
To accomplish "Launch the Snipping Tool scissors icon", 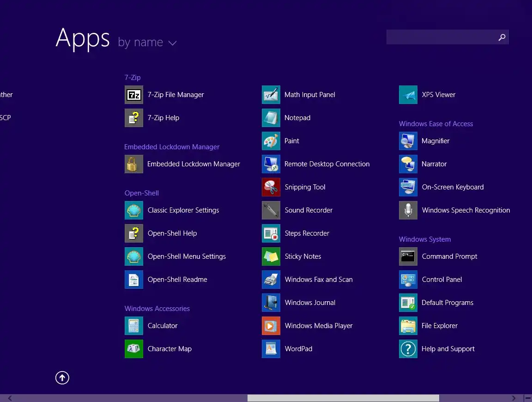I will click(271, 187).
